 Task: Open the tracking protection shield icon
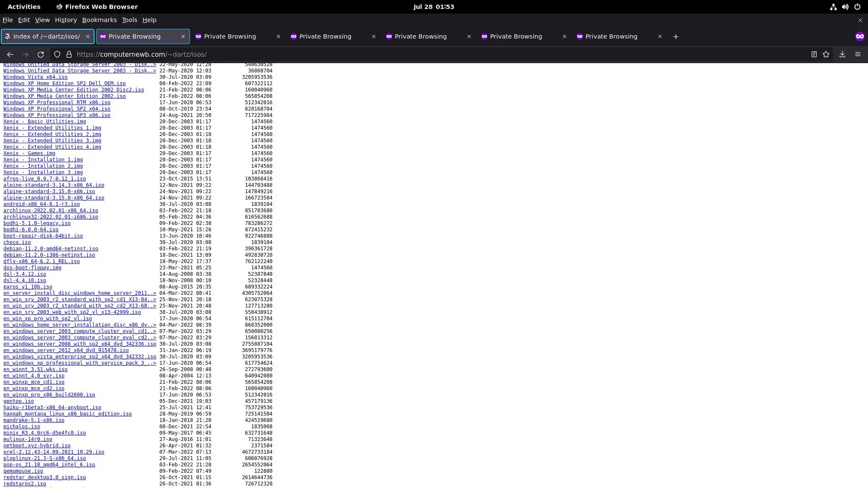[57, 54]
